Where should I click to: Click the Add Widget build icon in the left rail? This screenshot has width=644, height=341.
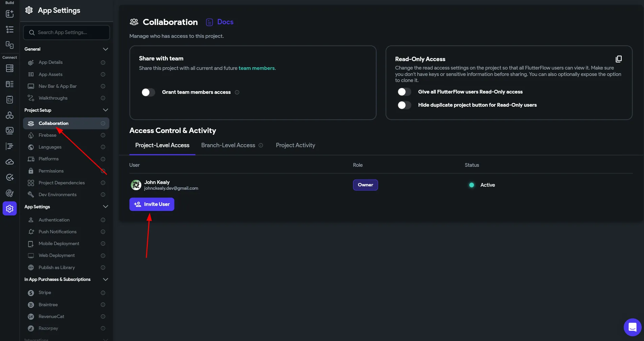click(x=10, y=14)
